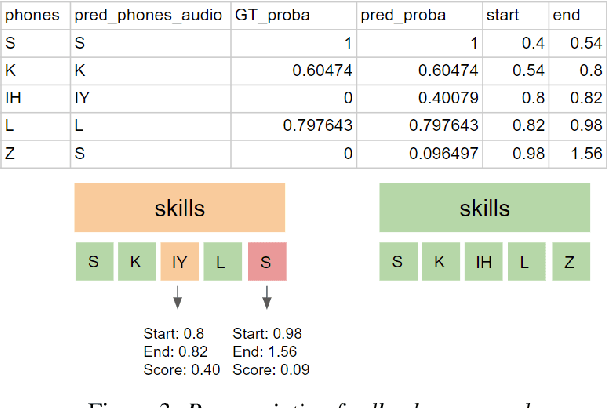Click the Score: 0.09 annotation text
Viewport: 608px width, 408px height.
(270, 370)
